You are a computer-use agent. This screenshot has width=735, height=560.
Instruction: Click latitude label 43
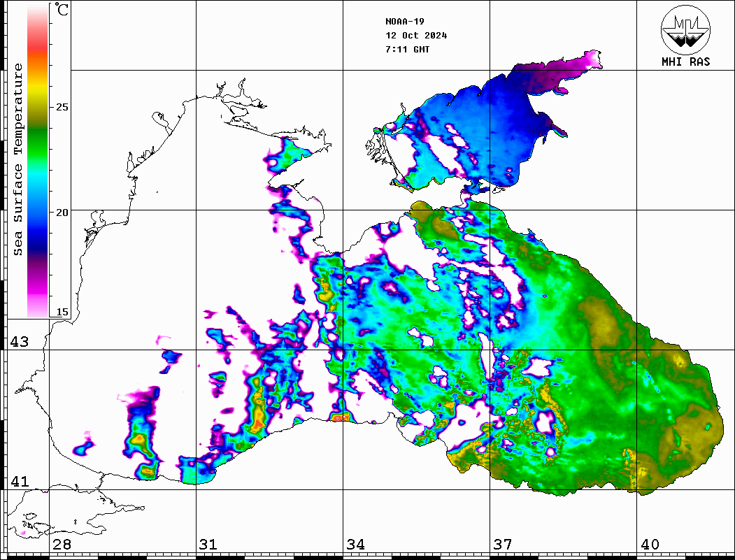click(19, 342)
